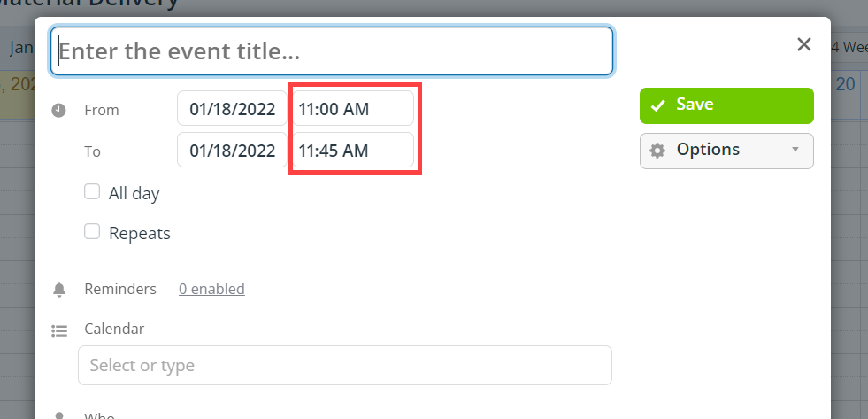Click the clock icon beside From

click(x=58, y=111)
